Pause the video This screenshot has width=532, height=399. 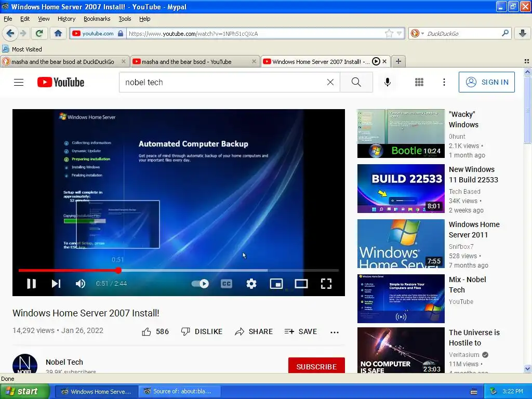click(32, 284)
